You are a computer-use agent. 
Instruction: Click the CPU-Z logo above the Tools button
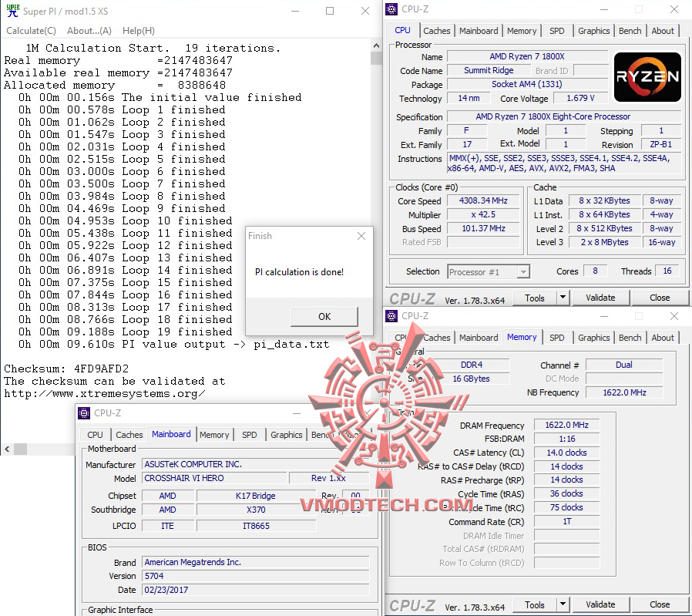[412, 298]
